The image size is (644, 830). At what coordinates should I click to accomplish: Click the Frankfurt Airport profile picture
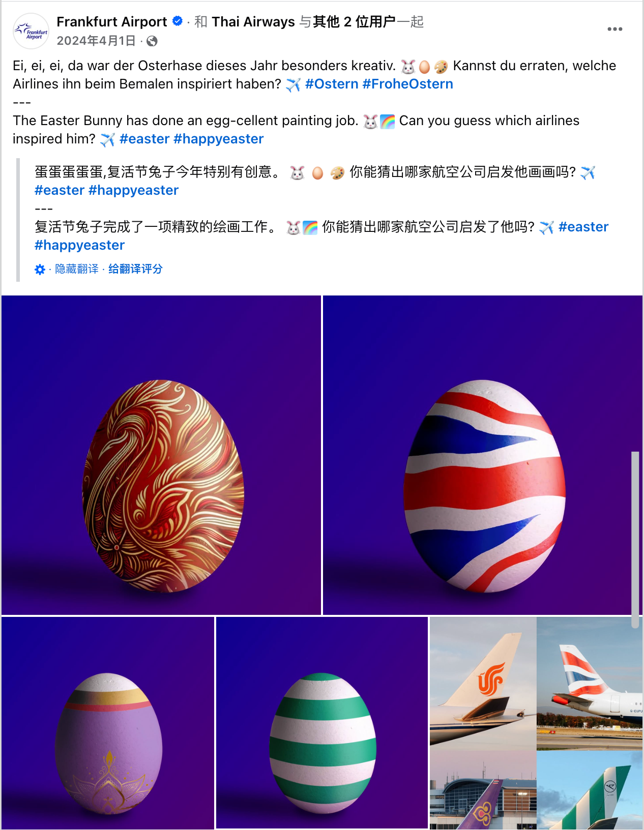click(x=31, y=31)
